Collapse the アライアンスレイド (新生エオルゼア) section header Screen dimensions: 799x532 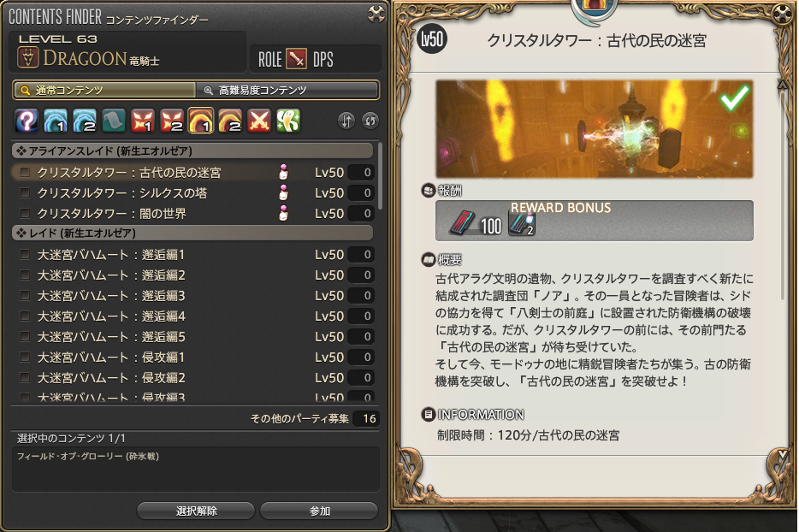click(192, 151)
